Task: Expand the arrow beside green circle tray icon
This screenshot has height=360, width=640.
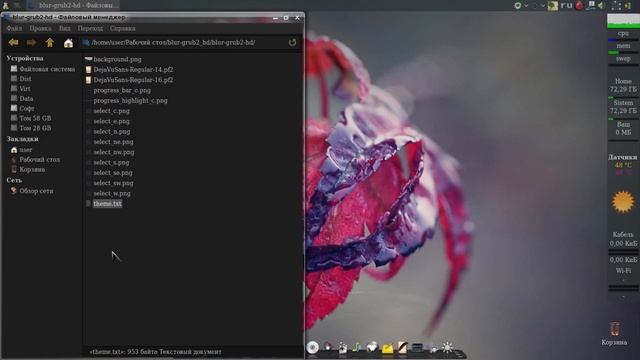Action: (x=526, y=6)
